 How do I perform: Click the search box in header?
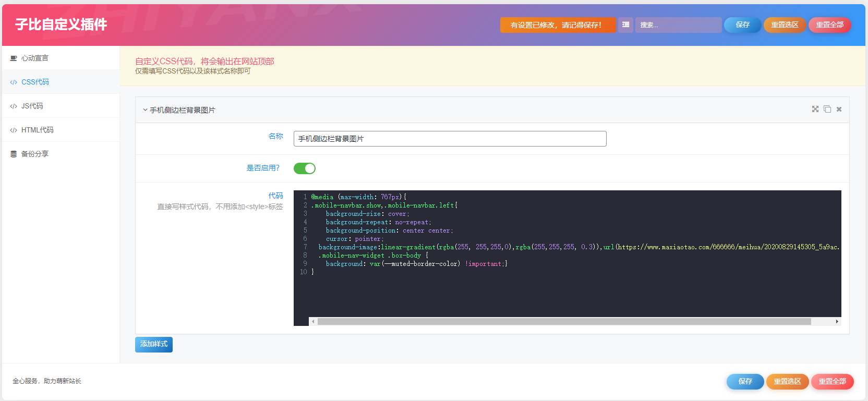(678, 25)
